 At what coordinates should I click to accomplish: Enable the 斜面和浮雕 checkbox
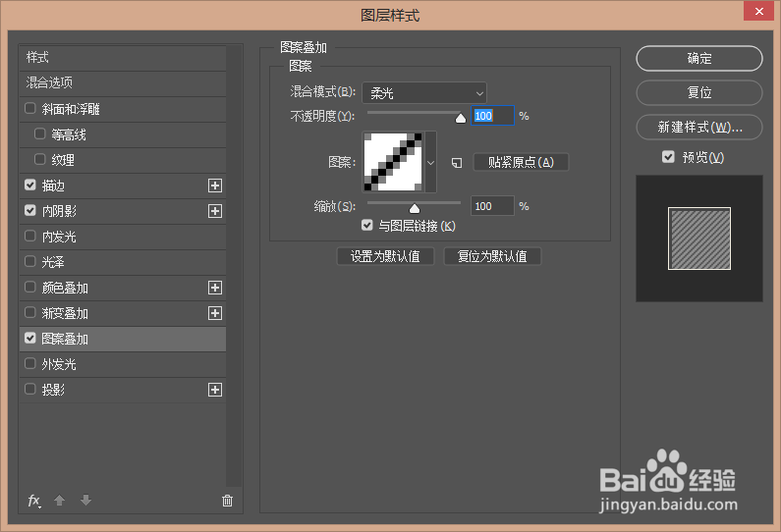pyautogui.click(x=30, y=109)
